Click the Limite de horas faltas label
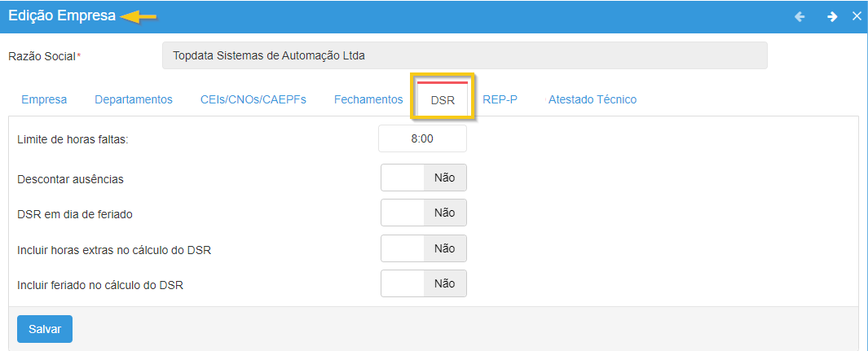 tap(73, 139)
